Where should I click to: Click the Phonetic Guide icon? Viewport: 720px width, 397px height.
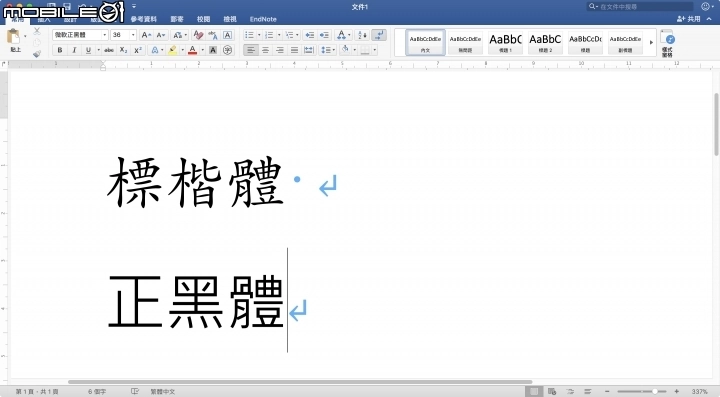tap(213, 35)
